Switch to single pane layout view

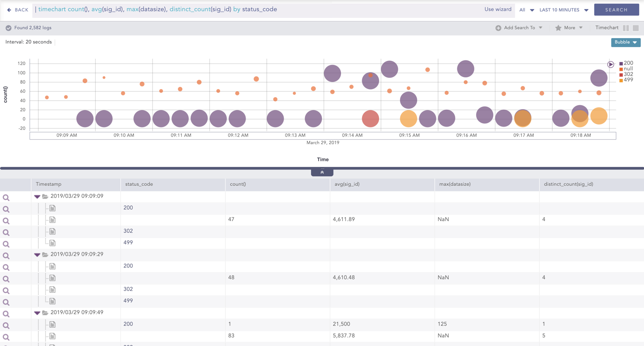pos(635,28)
